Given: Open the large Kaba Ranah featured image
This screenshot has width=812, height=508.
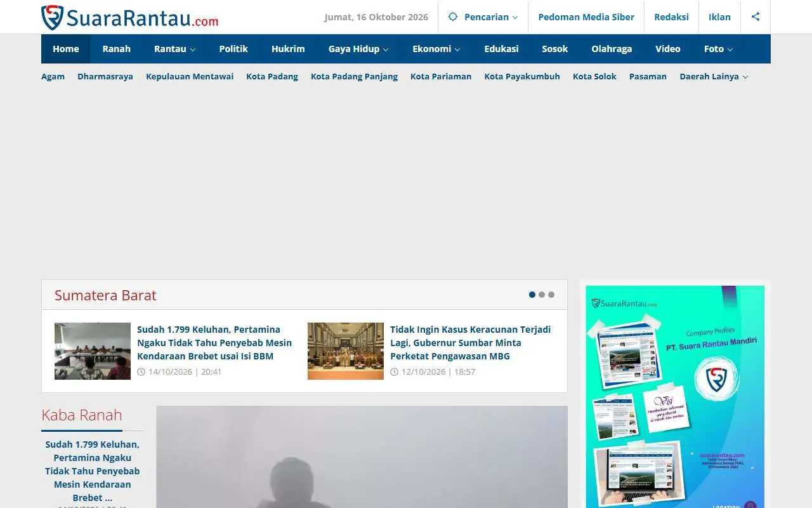Looking at the screenshot, I should click(362, 457).
